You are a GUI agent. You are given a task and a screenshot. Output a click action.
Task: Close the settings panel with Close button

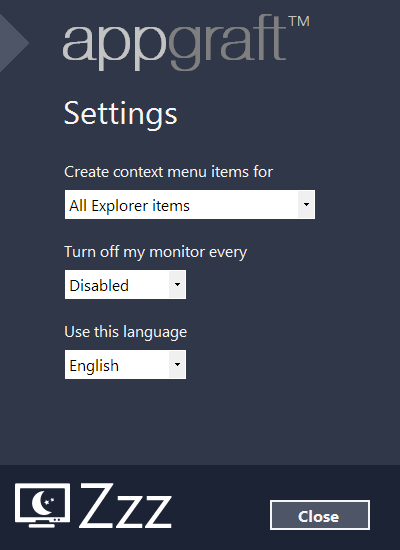coord(320,515)
